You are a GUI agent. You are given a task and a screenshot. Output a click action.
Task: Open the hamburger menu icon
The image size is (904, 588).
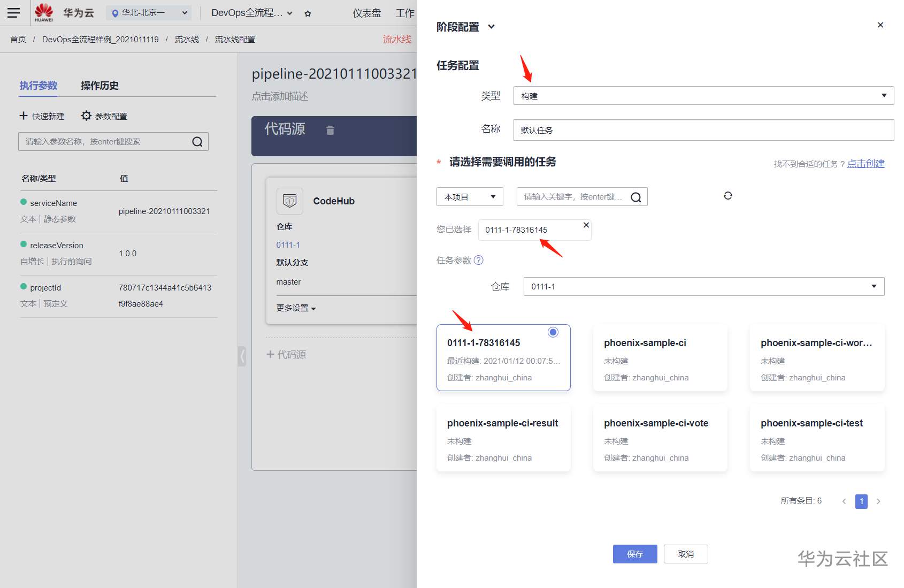tap(13, 13)
